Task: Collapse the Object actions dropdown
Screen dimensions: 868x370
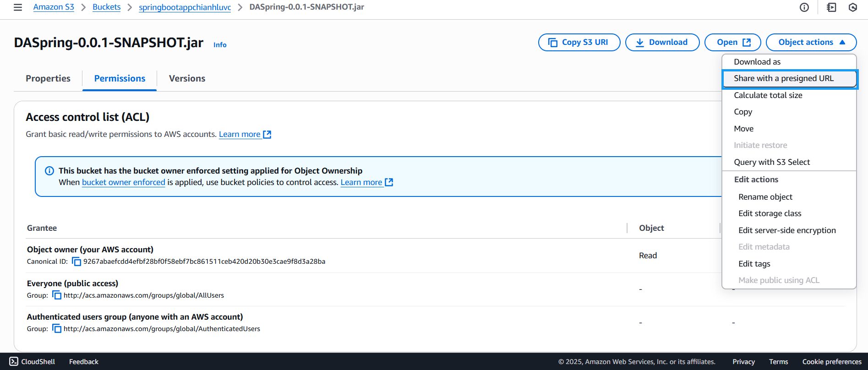Action: coord(811,42)
